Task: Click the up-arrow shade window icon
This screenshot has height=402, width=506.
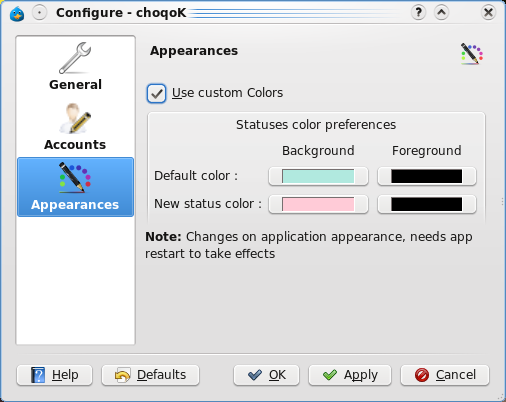Action: coord(441,13)
